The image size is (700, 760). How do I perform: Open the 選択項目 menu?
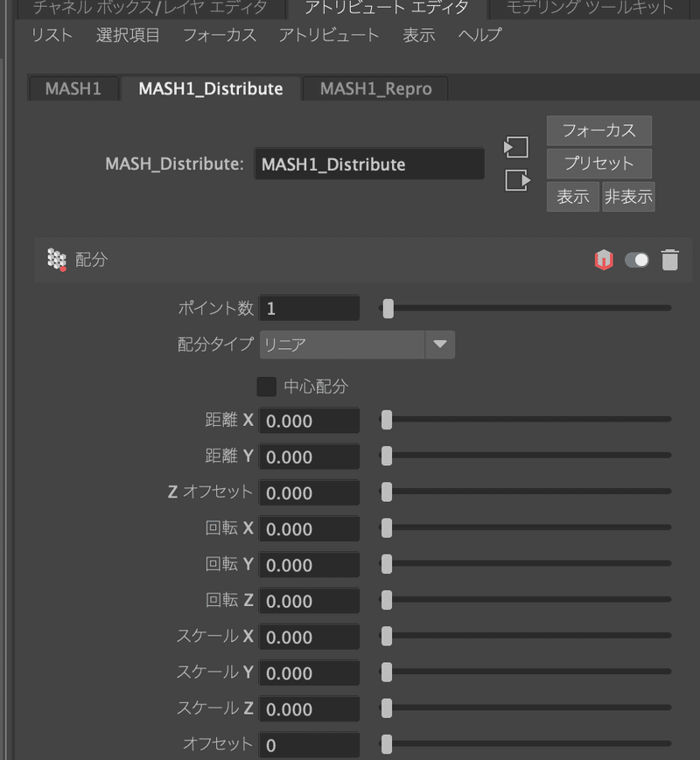128,35
